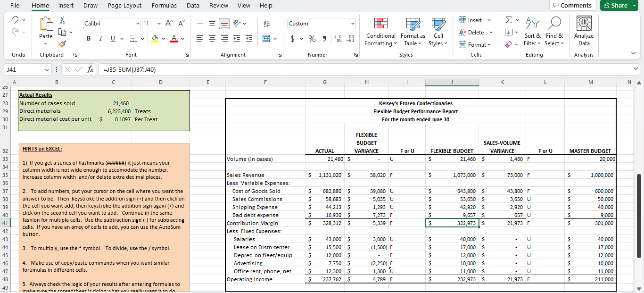Launch Analyze Data
The height and width of the screenshot is (293, 644).
pos(584,32)
